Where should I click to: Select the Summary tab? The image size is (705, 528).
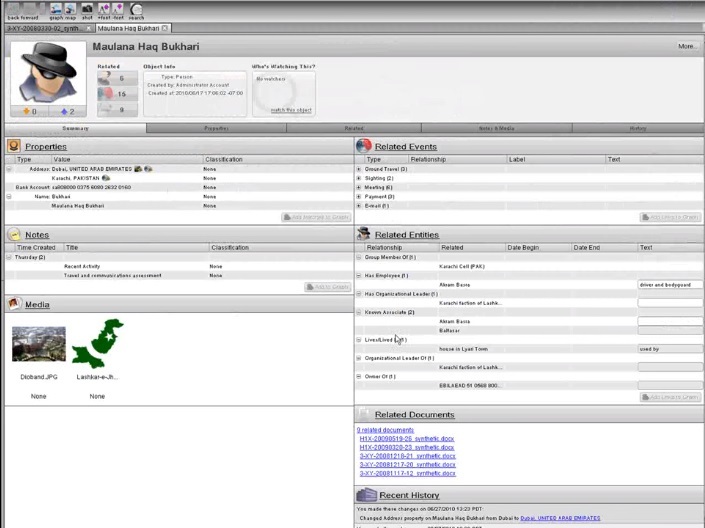click(76, 128)
